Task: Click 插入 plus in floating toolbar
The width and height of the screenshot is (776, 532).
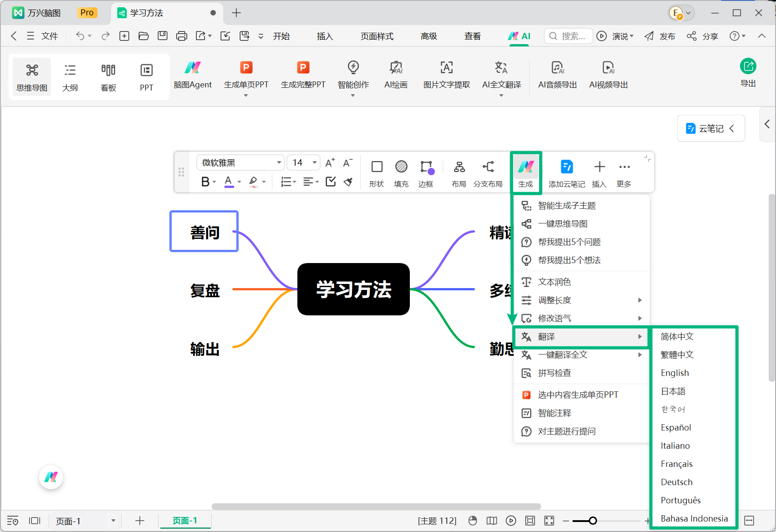Action: click(x=599, y=173)
